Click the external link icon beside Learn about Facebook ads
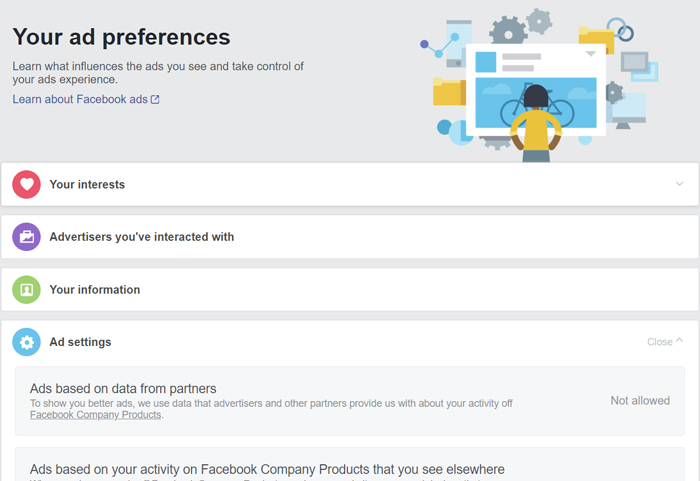The height and width of the screenshot is (481, 700). 155,100
